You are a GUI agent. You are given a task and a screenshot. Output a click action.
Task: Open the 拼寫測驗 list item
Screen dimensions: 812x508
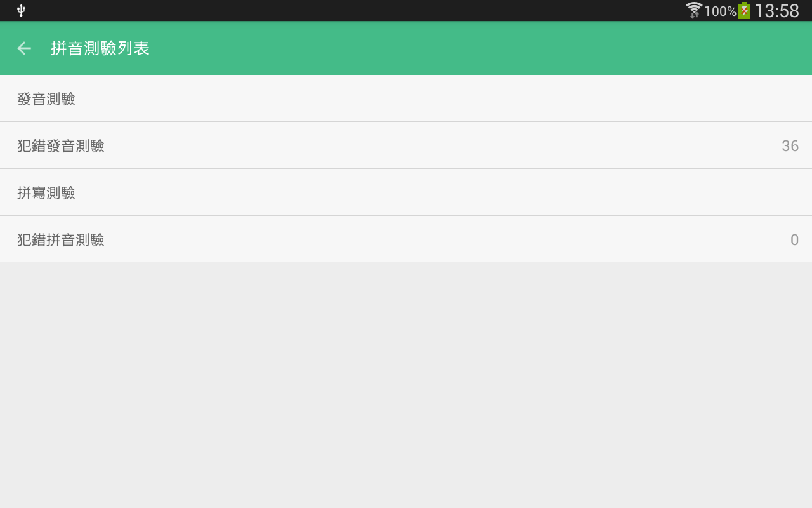(x=406, y=192)
